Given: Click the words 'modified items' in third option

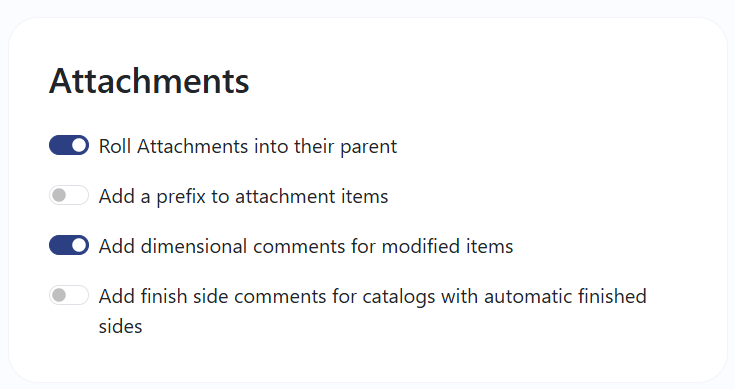Looking at the screenshot, I should tap(448, 246).
